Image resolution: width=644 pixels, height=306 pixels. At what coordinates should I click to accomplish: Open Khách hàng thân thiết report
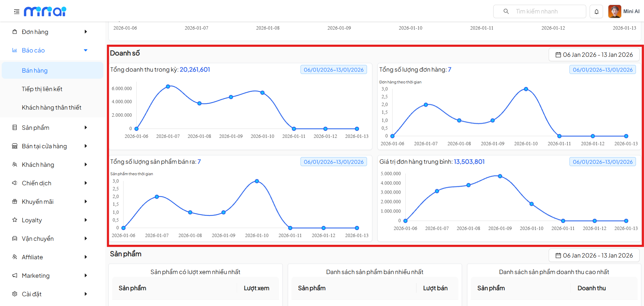tap(51, 108)
